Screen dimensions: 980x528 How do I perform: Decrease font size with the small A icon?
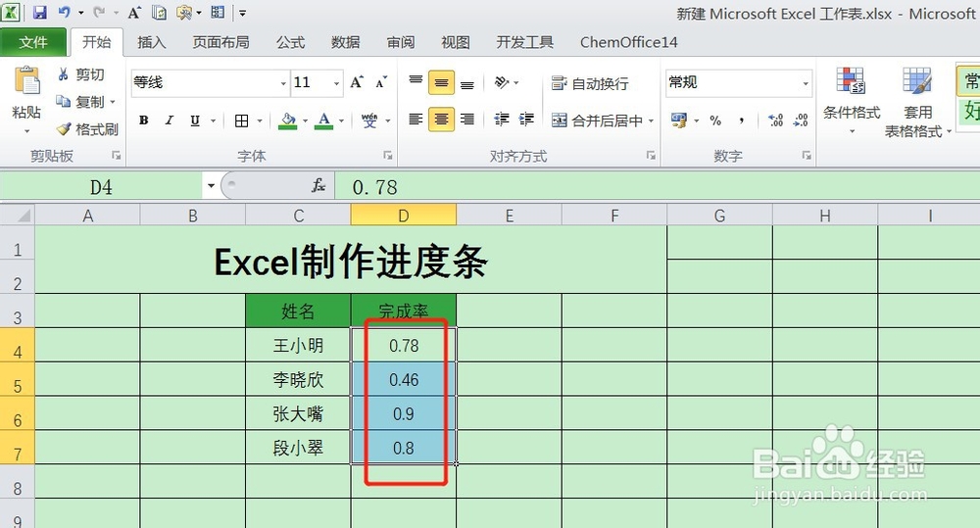pos(380,82)
